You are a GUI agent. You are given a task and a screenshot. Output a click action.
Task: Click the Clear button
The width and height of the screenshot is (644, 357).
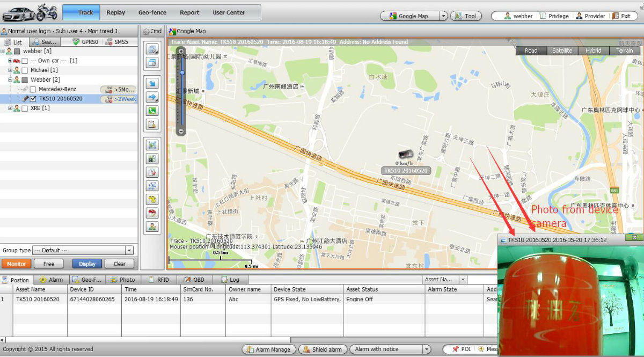(119, 264)
